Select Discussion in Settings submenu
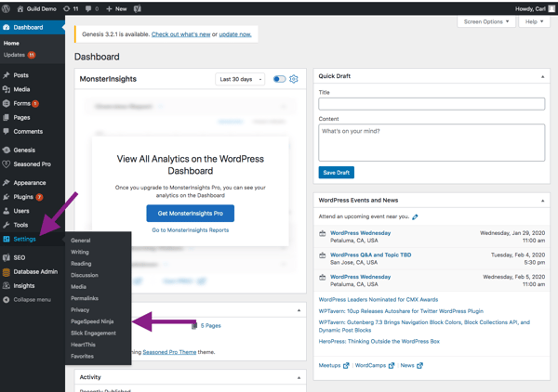558x392 pixels. coord(85,275)
